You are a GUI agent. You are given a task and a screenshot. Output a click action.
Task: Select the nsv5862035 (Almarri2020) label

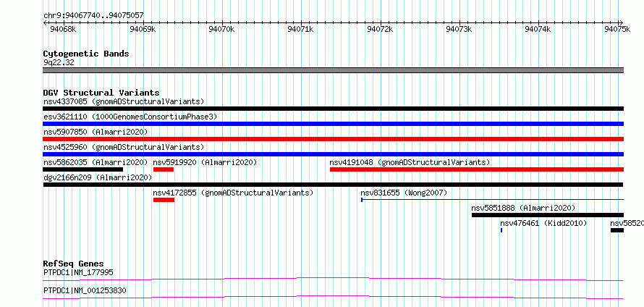(96, 162)
